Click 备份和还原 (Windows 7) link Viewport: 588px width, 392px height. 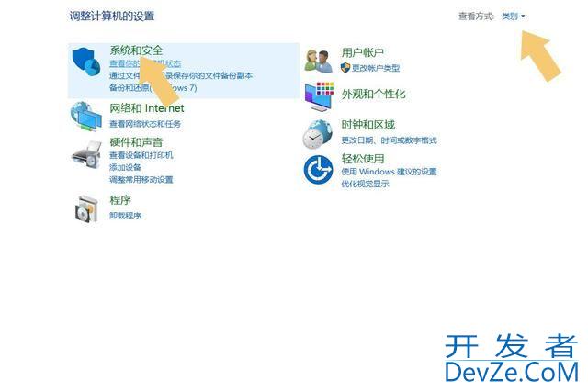pos(153,88)
